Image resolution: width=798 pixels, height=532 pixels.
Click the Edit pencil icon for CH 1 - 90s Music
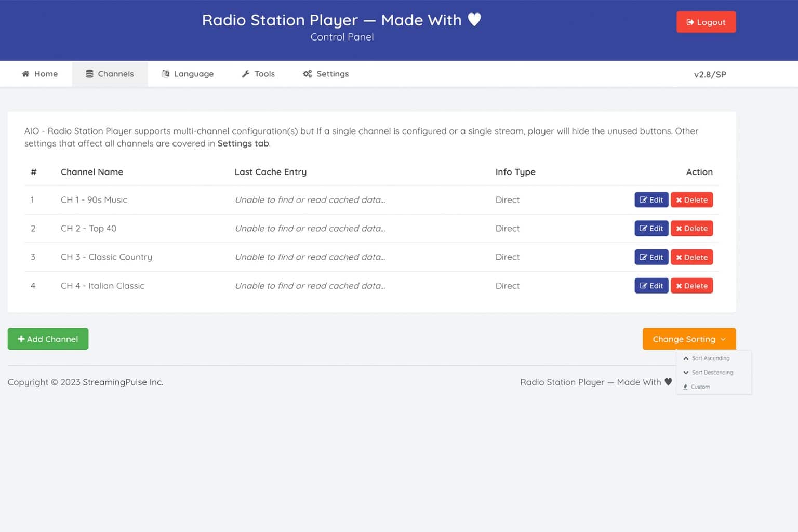[644, 199]
